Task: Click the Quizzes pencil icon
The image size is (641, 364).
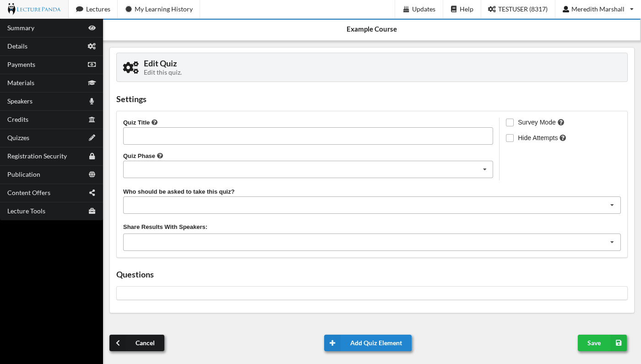Action: [x=92, y=138]
